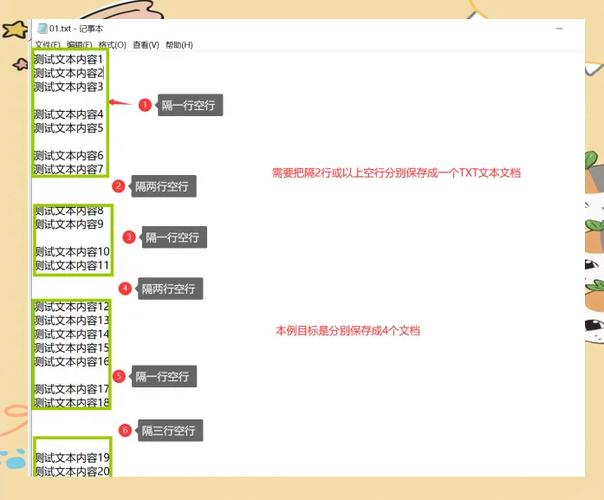This screenshot has width=604, height=500.
Task: Click the red text 本例目标是分别保存成4个文档
Action: 347,330
